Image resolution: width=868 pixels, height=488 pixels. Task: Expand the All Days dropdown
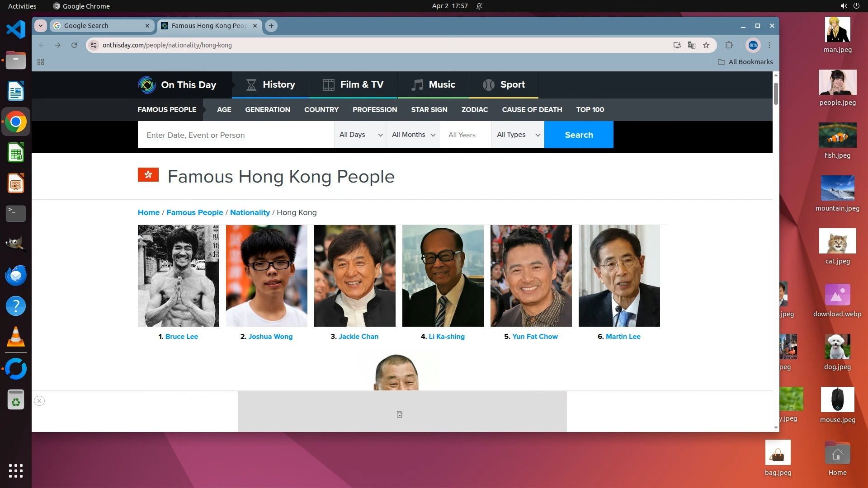360,135
